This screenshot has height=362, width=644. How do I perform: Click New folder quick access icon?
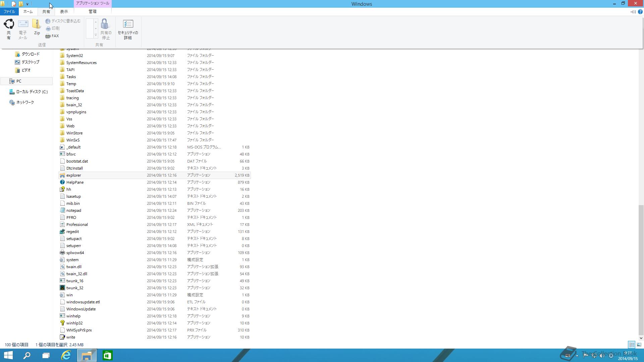pyautogui.click(x=21, y=4)
